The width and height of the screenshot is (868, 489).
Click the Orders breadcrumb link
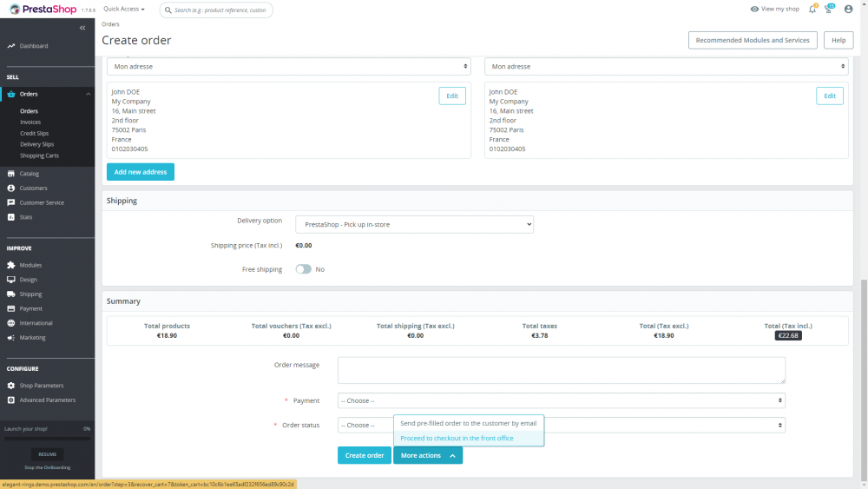[110, 24]
